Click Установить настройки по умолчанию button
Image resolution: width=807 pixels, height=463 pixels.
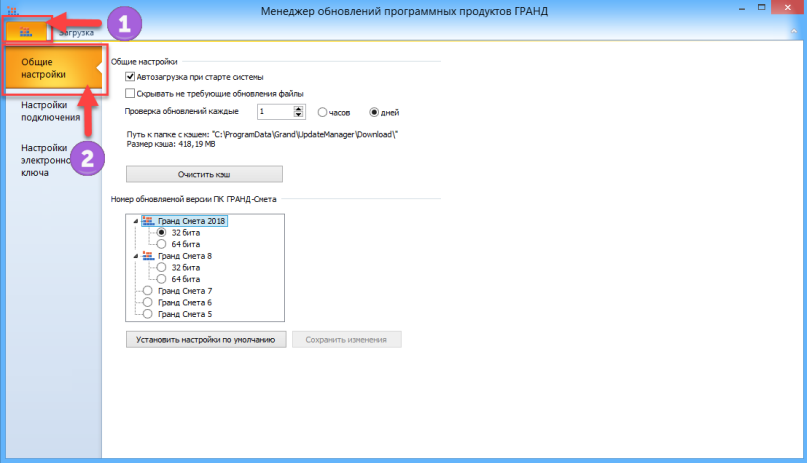pyautogui.click(x=206, y=340)
